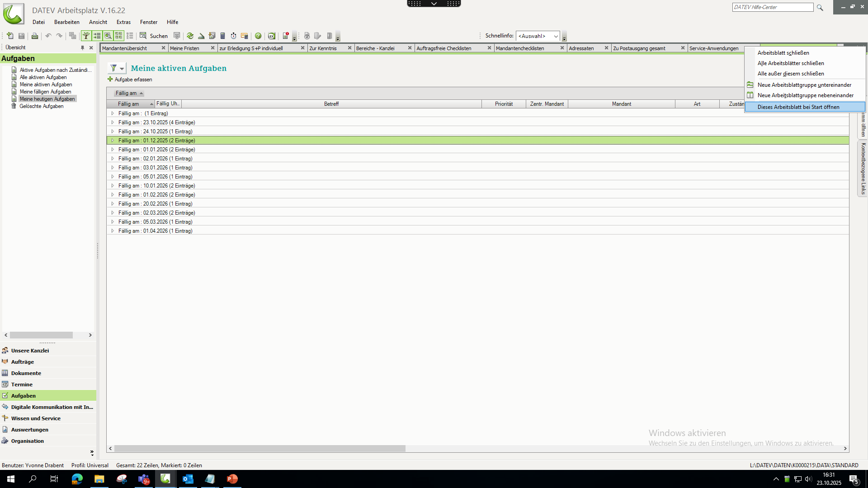Screen dimensions: 868x488
Task: Click the LEX info icon
Action: click(x=271, y=36)
